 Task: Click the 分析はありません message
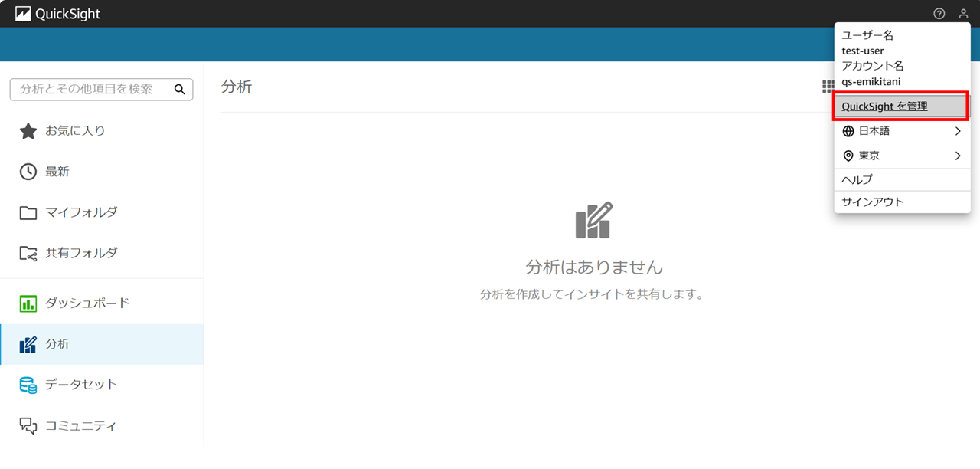point(594,267)
